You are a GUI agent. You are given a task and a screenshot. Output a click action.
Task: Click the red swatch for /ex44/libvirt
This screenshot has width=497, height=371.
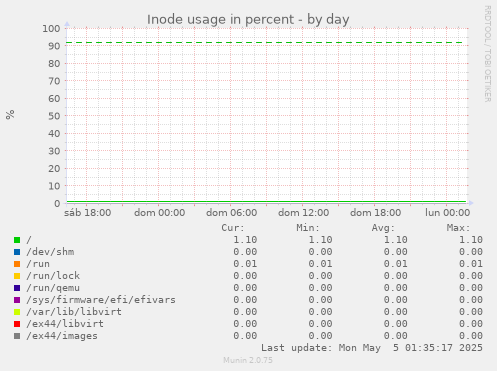17,324
